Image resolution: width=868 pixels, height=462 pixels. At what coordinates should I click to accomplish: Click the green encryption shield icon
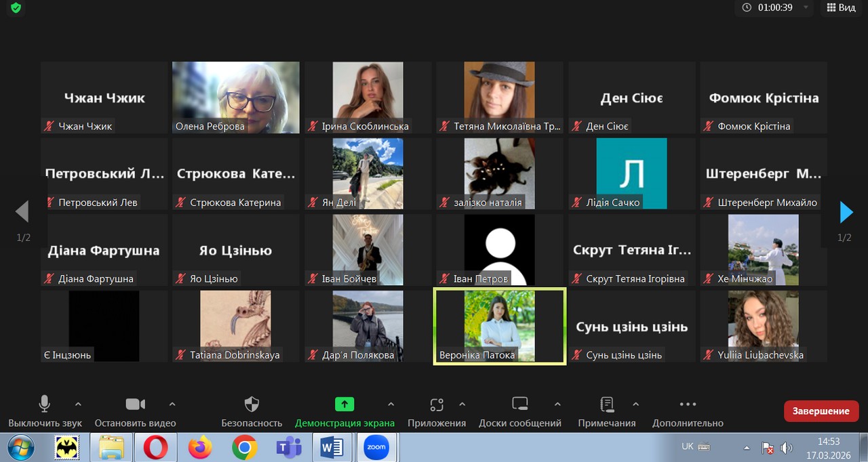point(15,8)
